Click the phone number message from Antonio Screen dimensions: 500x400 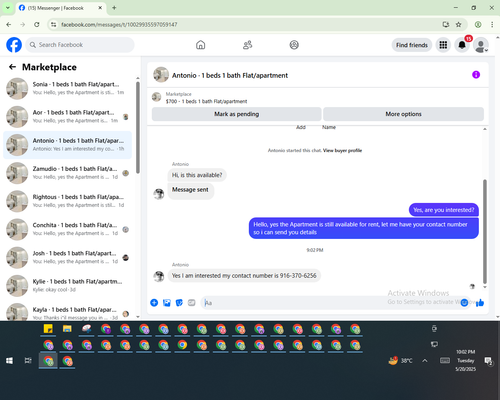[244, 276]
